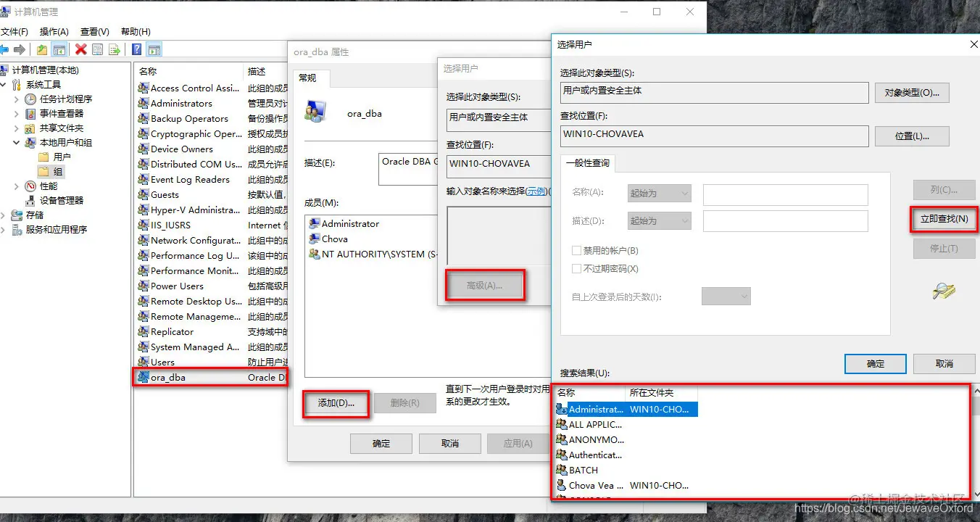Click the 示例 link
The width and height of the screenshot is (980, 522).
point(536,191)
